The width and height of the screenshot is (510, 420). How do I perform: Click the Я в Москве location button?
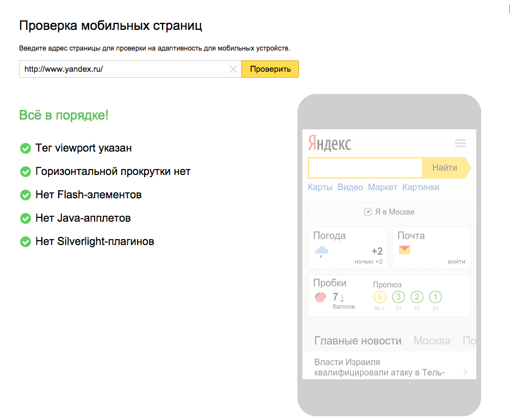point(389,212)
